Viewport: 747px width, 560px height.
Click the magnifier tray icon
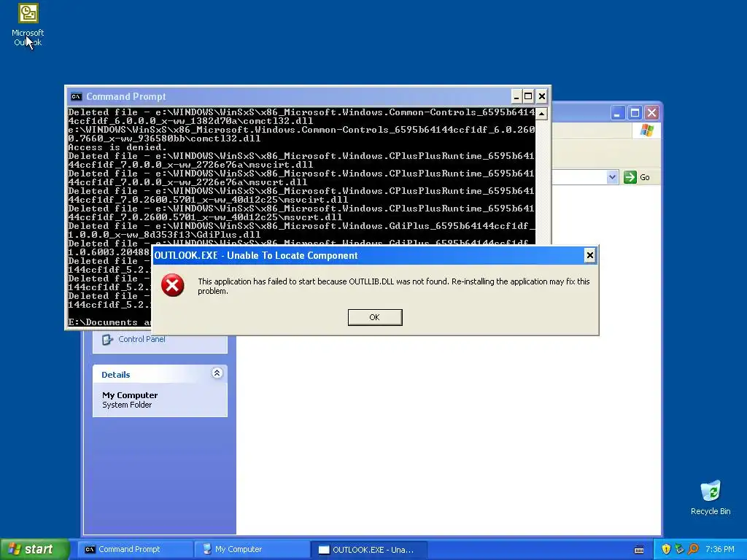tap(693, 550)
